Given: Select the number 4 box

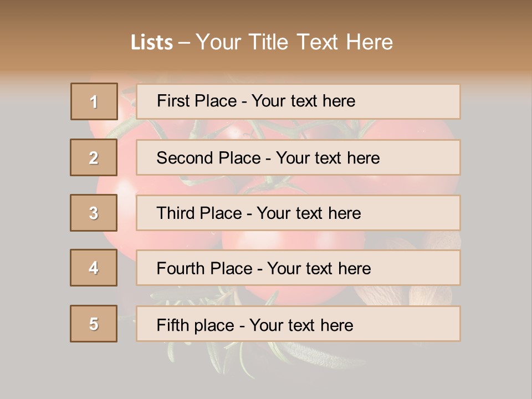Looking at the screenshot, I should (94, 268).
